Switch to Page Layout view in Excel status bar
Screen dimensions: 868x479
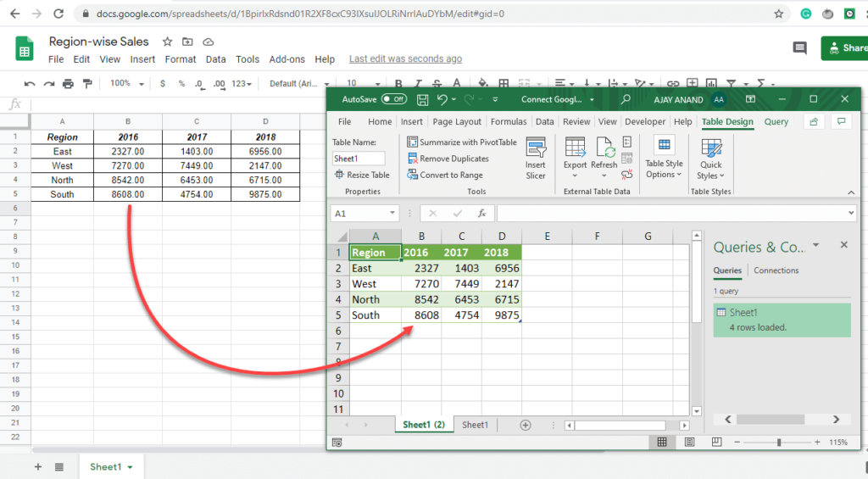pyautogui.click(x=689, y=442)
